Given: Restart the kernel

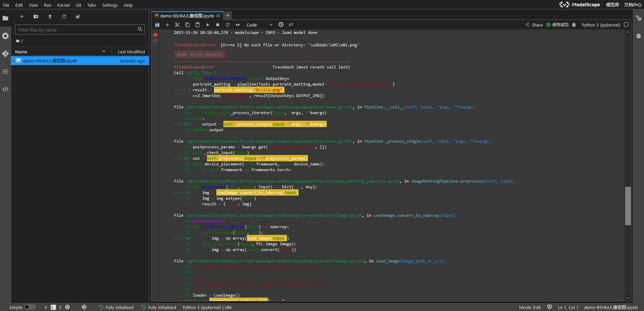Looking at the screenshot, I should point(228,25).
